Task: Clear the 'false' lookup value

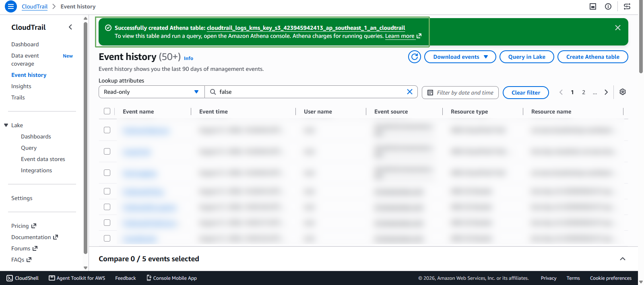Action: click(x=410, y=92)
